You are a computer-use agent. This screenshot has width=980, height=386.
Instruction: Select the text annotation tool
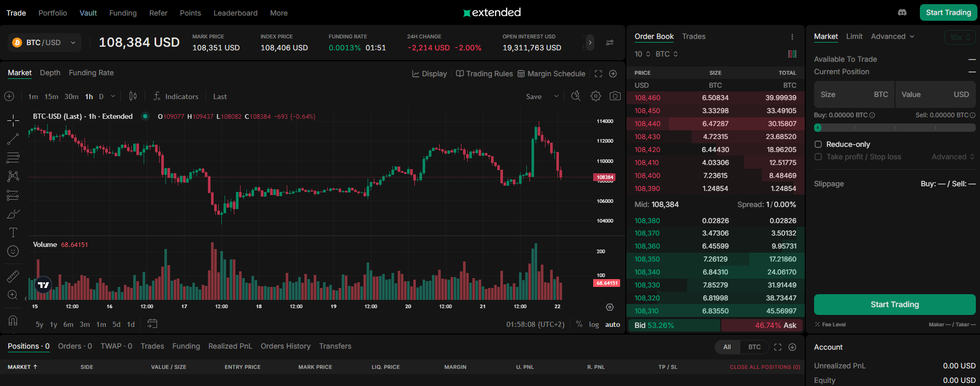[13, 232]
